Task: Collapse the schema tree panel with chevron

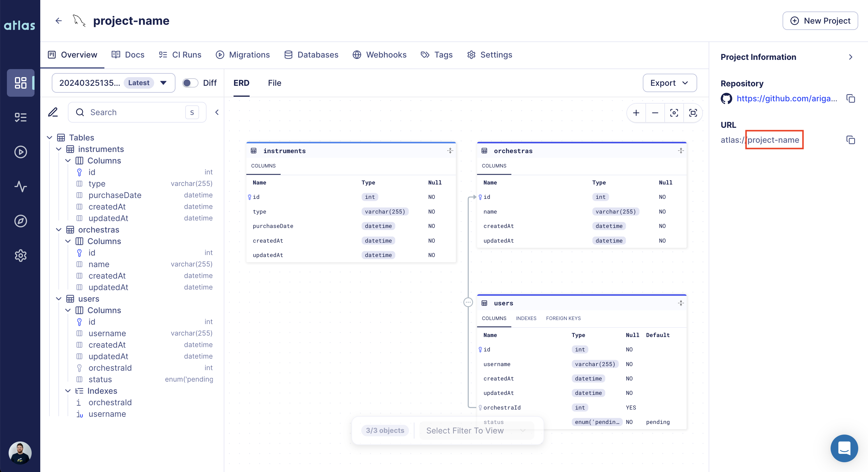Action: click(x=217, y=112)
